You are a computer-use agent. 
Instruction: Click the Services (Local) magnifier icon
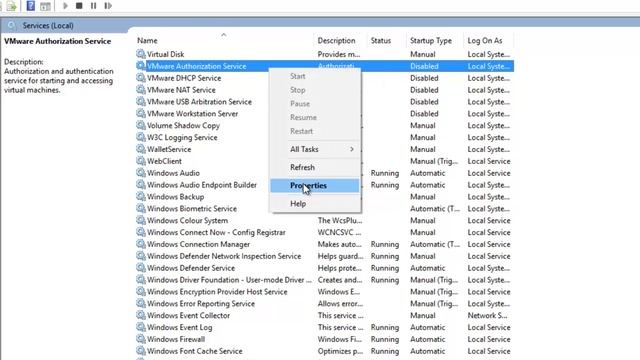click(x=11, y=25)
